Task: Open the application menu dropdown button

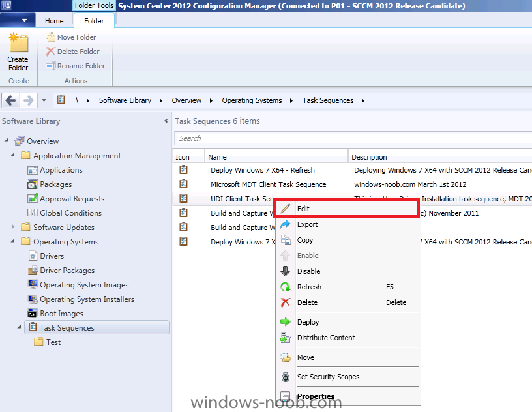Action: click(18, 20)
